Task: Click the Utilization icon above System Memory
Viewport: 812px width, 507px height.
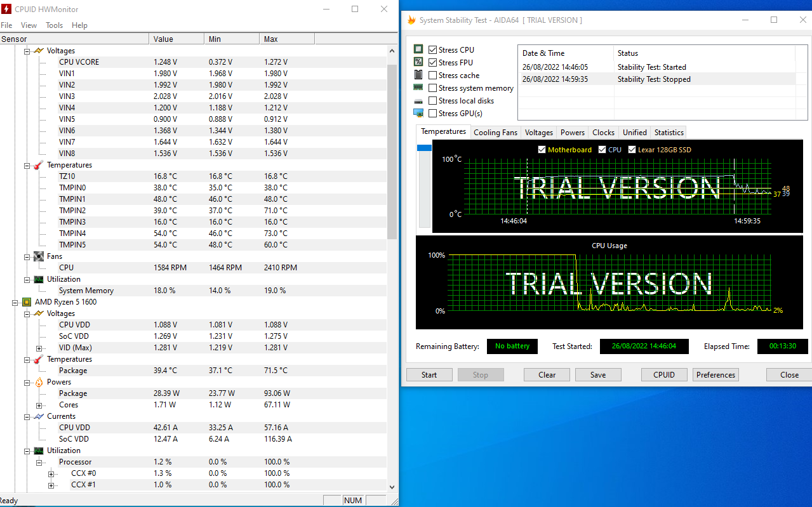Action: 38,279
